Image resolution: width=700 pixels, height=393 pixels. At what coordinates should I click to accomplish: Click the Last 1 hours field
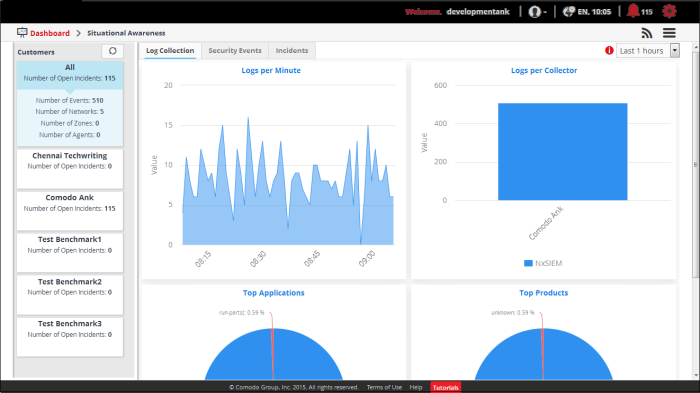[x=643, y=51]
